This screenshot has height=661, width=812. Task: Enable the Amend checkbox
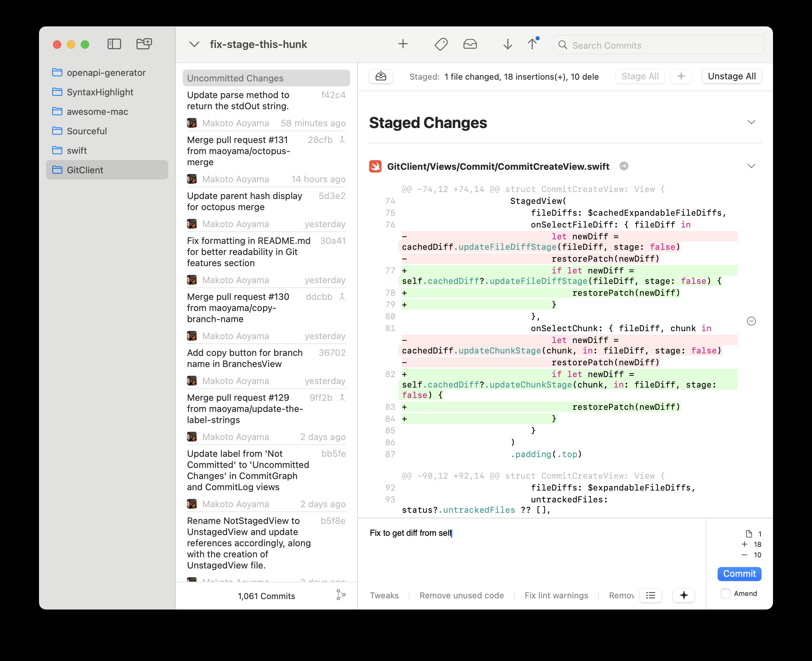pyautogui.click(x=726, y=593)
